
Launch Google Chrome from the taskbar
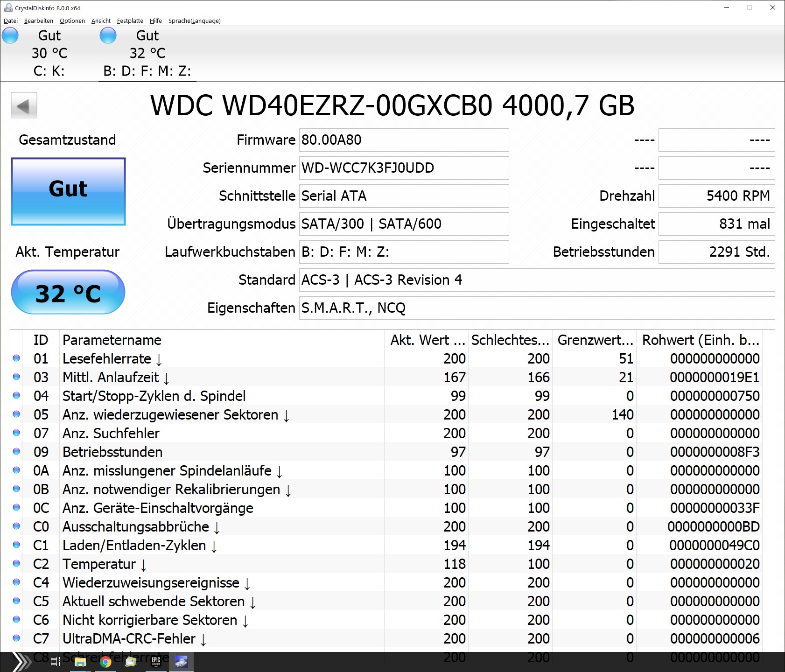[x=105, y=662]
